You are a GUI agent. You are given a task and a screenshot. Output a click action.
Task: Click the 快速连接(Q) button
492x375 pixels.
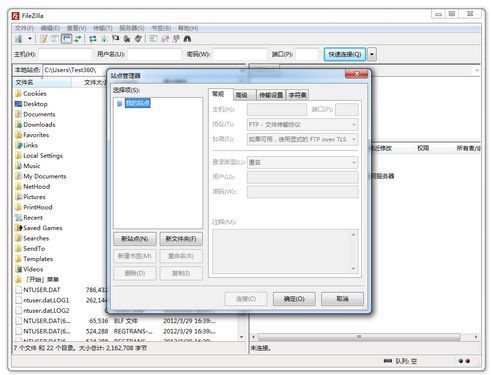pyautogui.click(x=345, y=54)
